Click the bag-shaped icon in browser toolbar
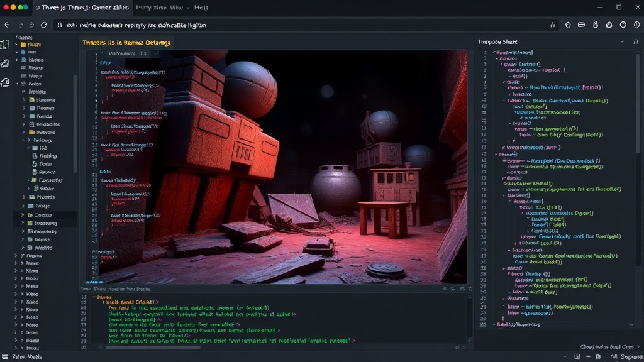This screenshot has height=362, width=644. coord(609,25)
